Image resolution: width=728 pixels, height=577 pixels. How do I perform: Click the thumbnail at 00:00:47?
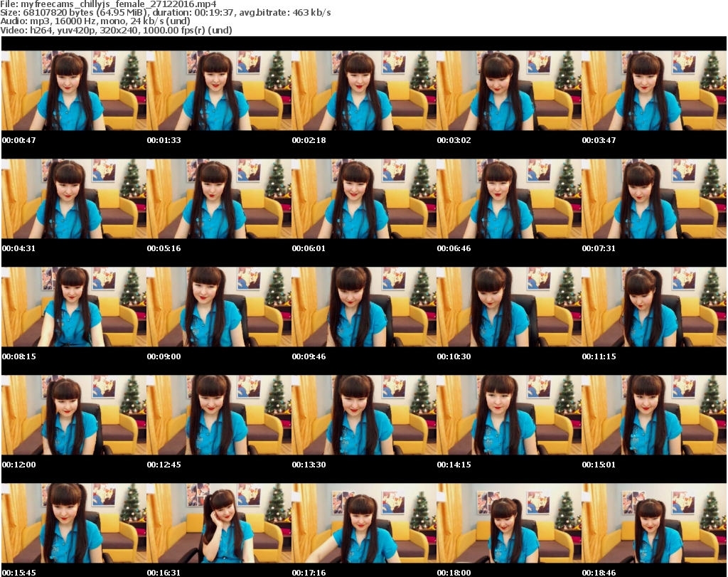[x=74, y=90]
